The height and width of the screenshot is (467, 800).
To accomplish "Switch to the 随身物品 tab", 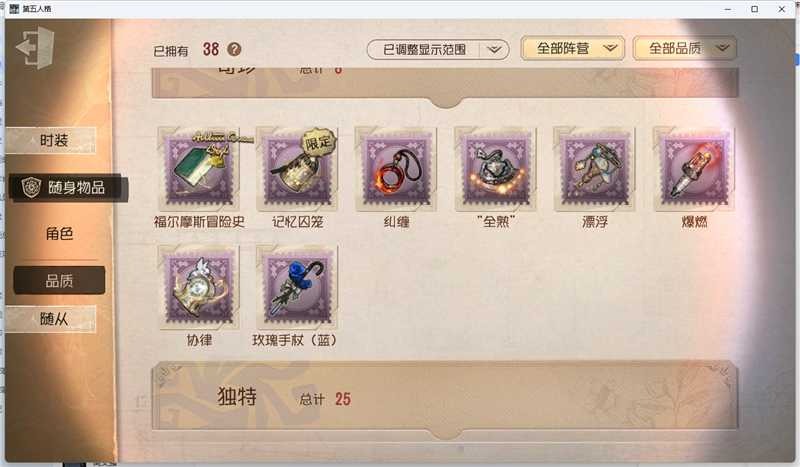I will click(x=67, y=187).
